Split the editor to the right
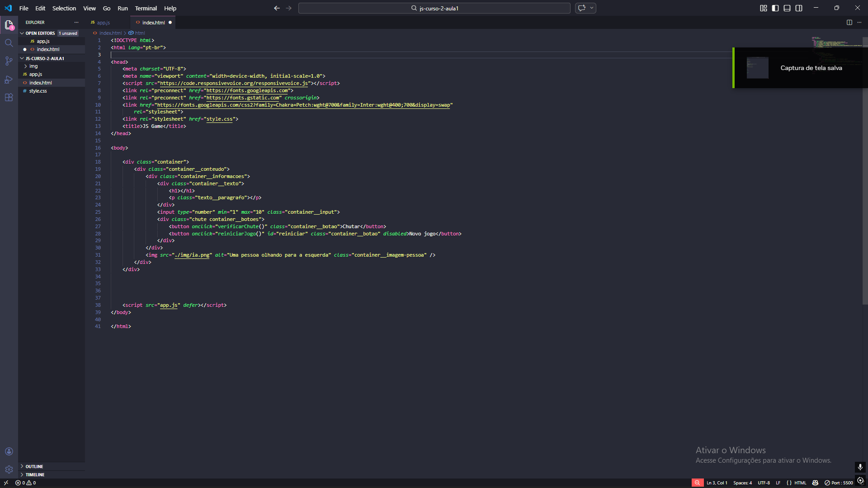The height and width of the screenshot is (488, 868). 849,22
